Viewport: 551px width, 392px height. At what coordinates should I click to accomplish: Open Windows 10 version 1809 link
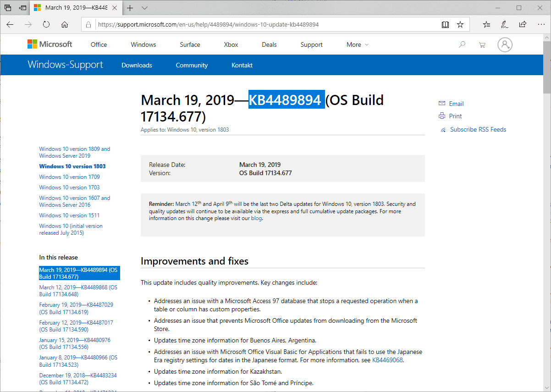[75, 152]
